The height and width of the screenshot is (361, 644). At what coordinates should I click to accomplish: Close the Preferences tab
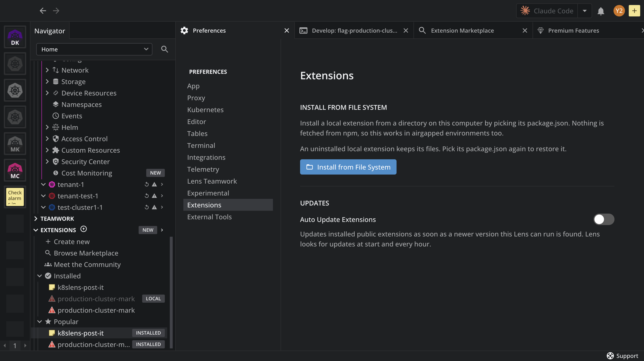[x=287, y=30]
